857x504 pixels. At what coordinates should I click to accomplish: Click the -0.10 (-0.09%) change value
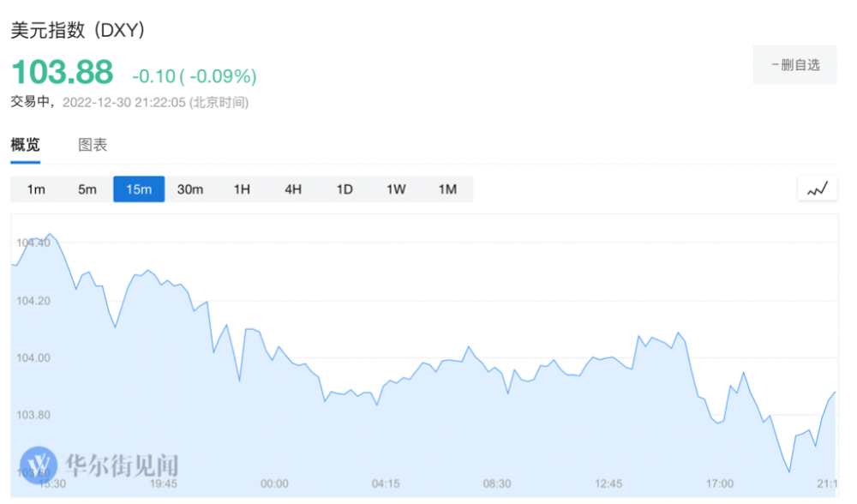194,76
